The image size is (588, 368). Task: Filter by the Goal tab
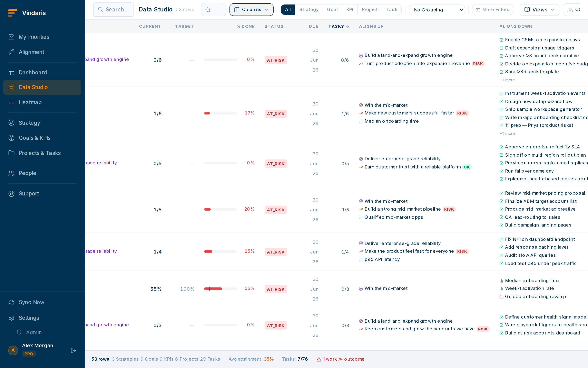click(x=332, y=10)
